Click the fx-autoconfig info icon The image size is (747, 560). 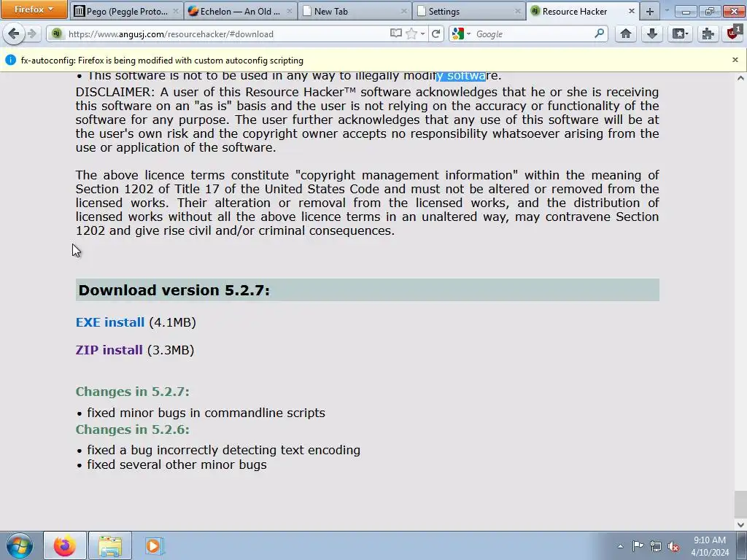10,60
